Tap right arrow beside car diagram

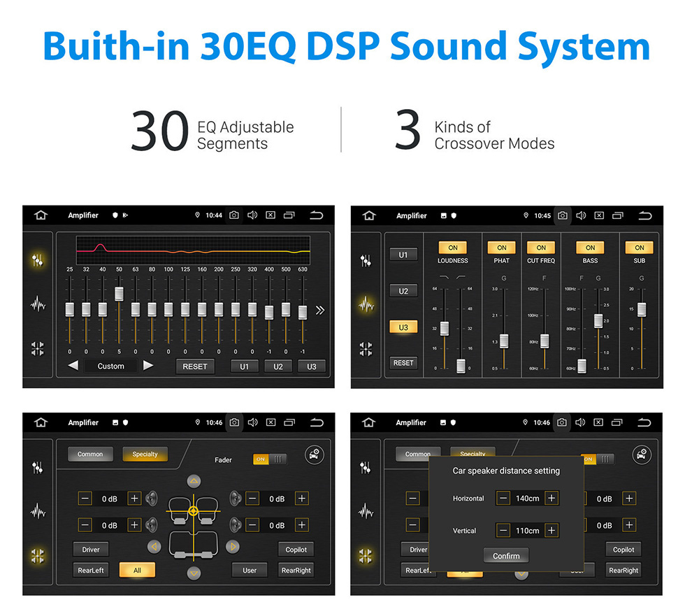(x=233, y=546)
